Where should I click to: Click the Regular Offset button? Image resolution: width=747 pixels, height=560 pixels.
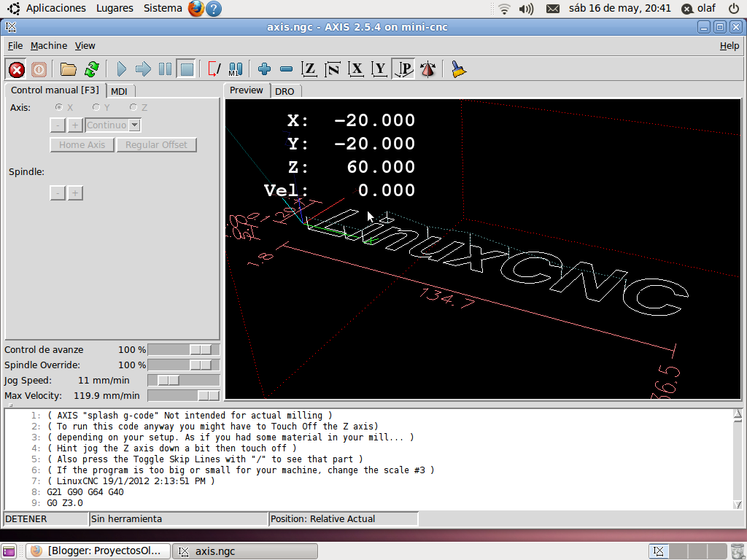pos(156,145)
